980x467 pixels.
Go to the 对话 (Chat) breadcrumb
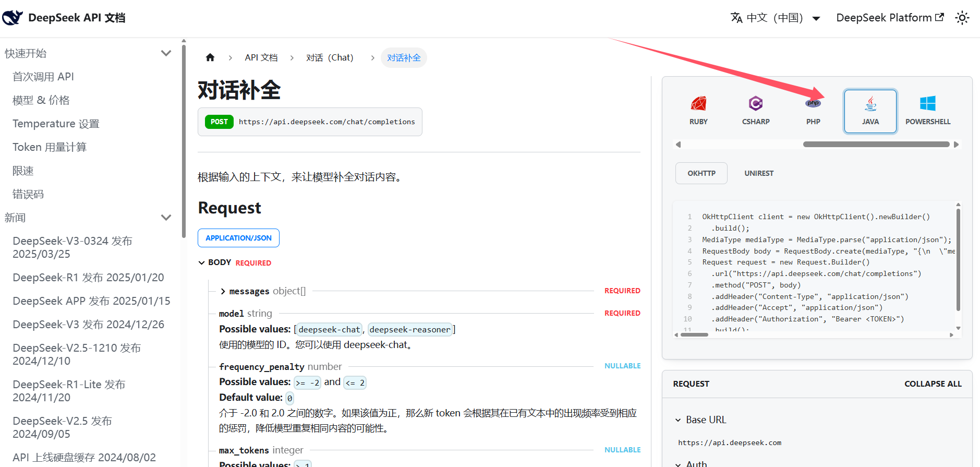(330, 57)
